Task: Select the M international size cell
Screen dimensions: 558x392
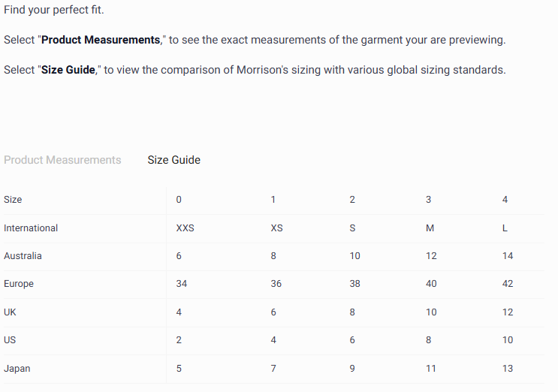Action: (x=430, y=228)
